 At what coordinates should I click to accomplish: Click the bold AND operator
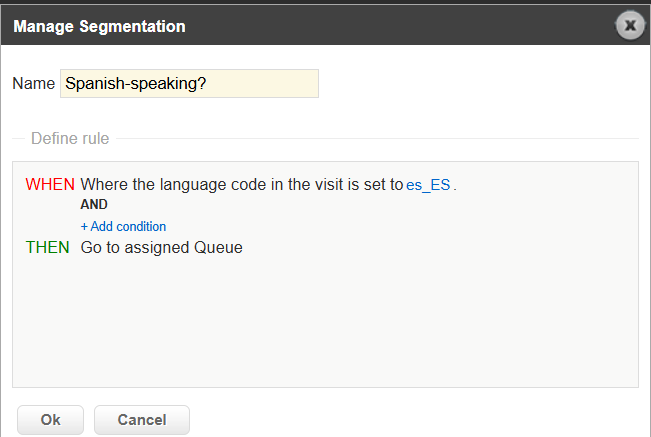click(94, 205)
